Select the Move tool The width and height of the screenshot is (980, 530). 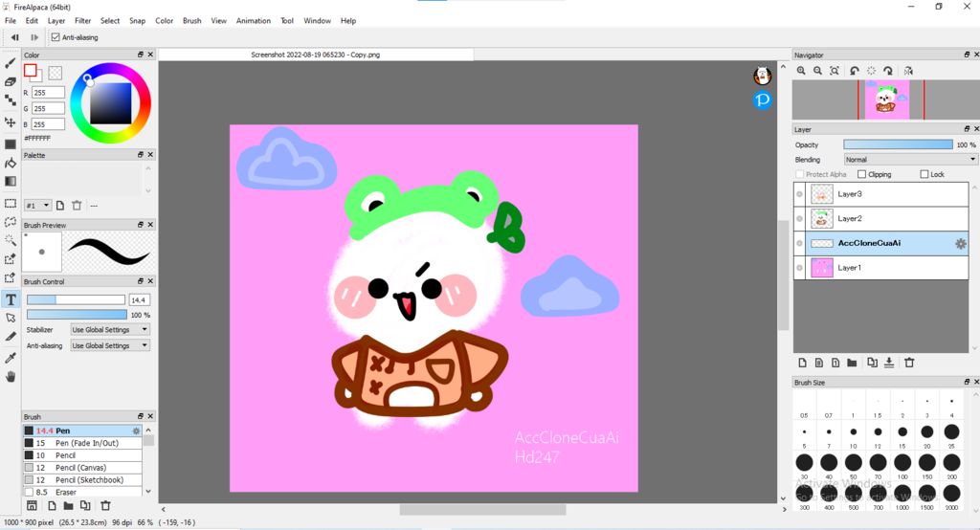click(10, 121)
